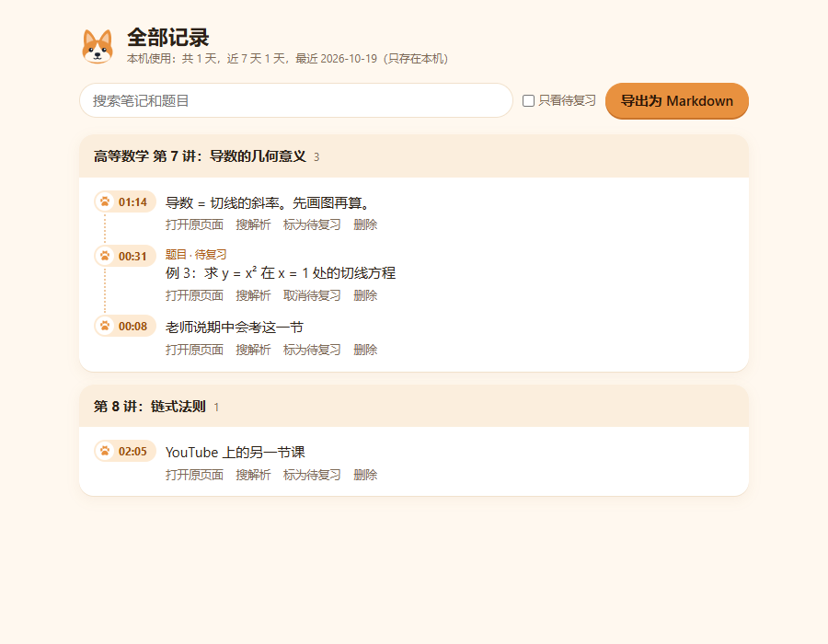Screen dimensions: 828x644
Task: Delete the 导数=切线的斜率 note
Action: pyautogui.click(x=365, y=224)
